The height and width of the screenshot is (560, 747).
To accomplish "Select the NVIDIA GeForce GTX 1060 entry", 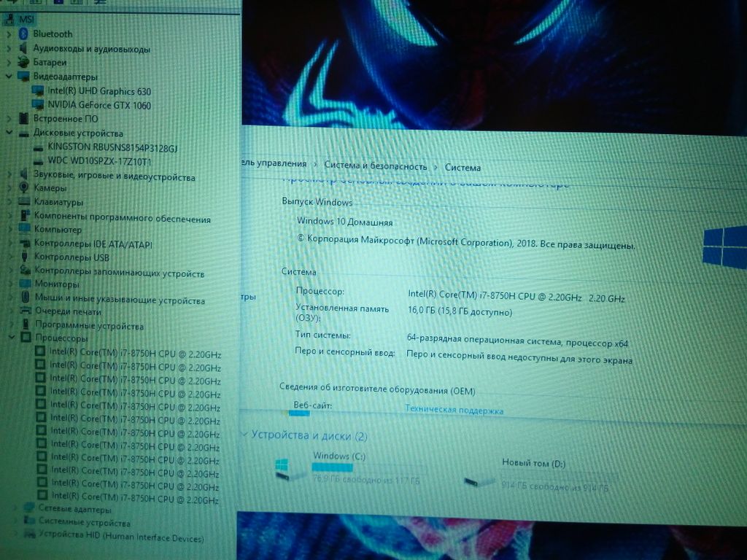I will coord(99,105).
